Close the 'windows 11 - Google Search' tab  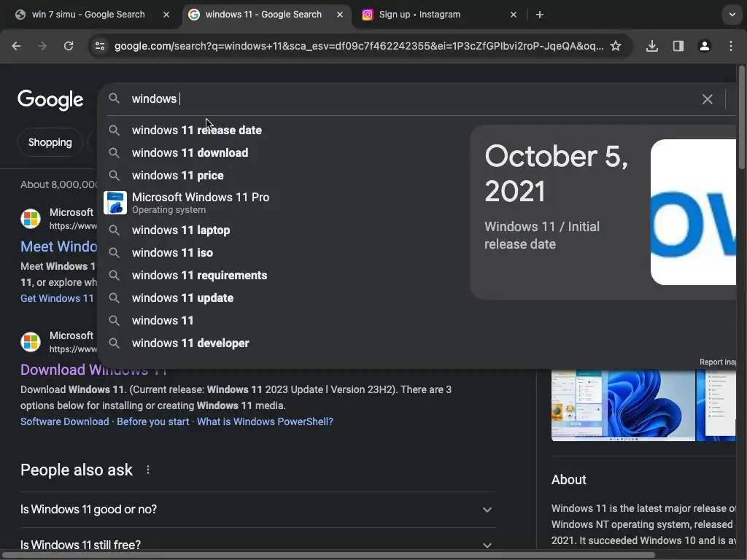[x=340, y=15]
